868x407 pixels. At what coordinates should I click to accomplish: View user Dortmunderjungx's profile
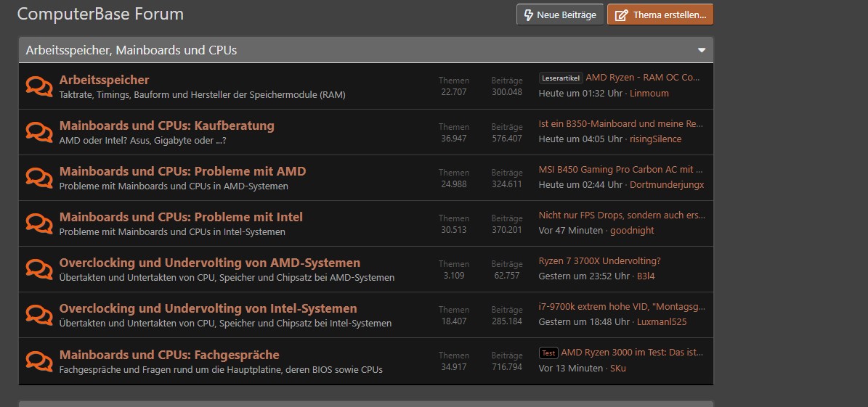pos(667,185)
